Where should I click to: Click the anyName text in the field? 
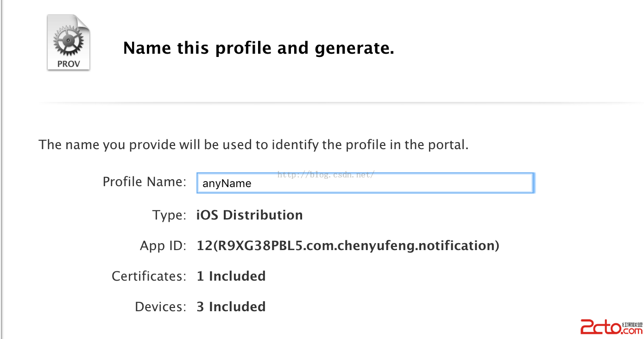(x=227, y=183)
